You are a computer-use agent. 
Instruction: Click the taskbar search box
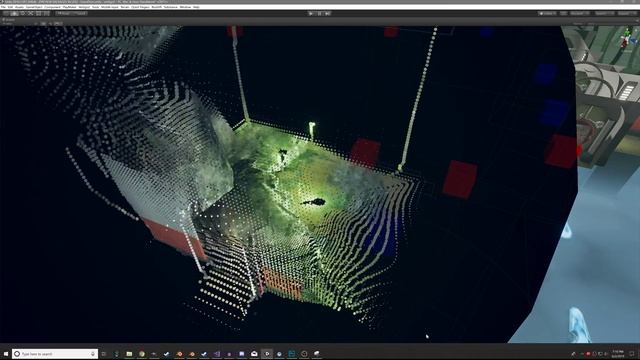(x=55, y=354)
